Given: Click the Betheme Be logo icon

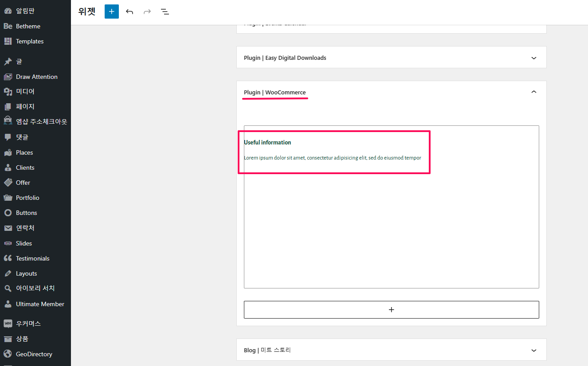Looking at the screenshot, I should coord(8,26).
